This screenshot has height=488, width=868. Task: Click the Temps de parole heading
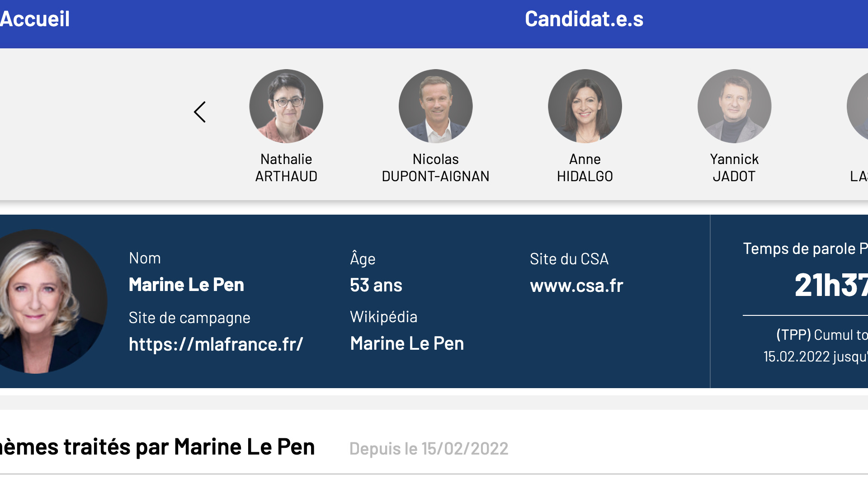(x=805, y=249)
